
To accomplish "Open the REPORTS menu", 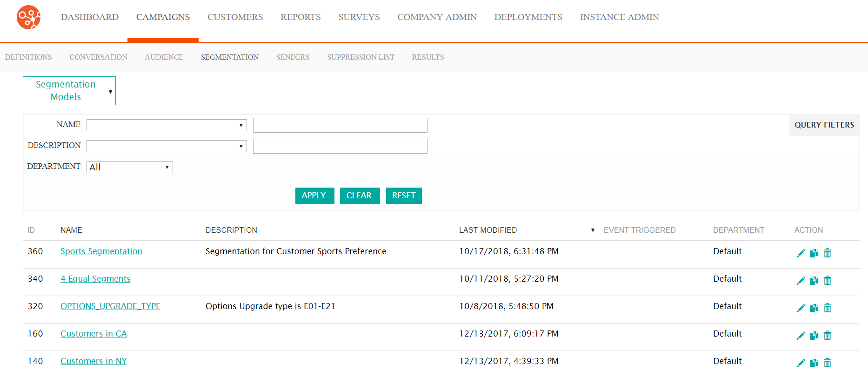I will pyautogui.click(x=300, y=17).
